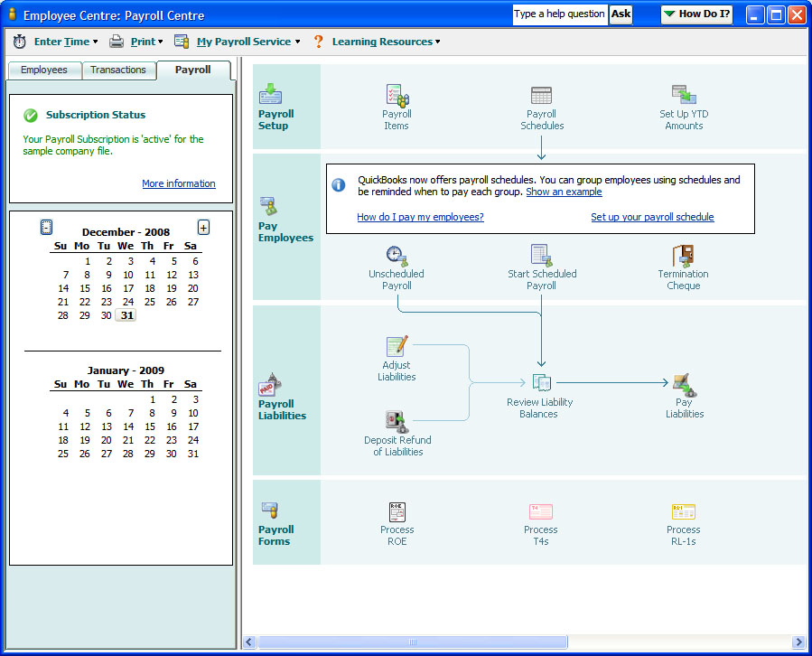
Task: Click the Process T4s icon
Action: (x=540, y=512)
